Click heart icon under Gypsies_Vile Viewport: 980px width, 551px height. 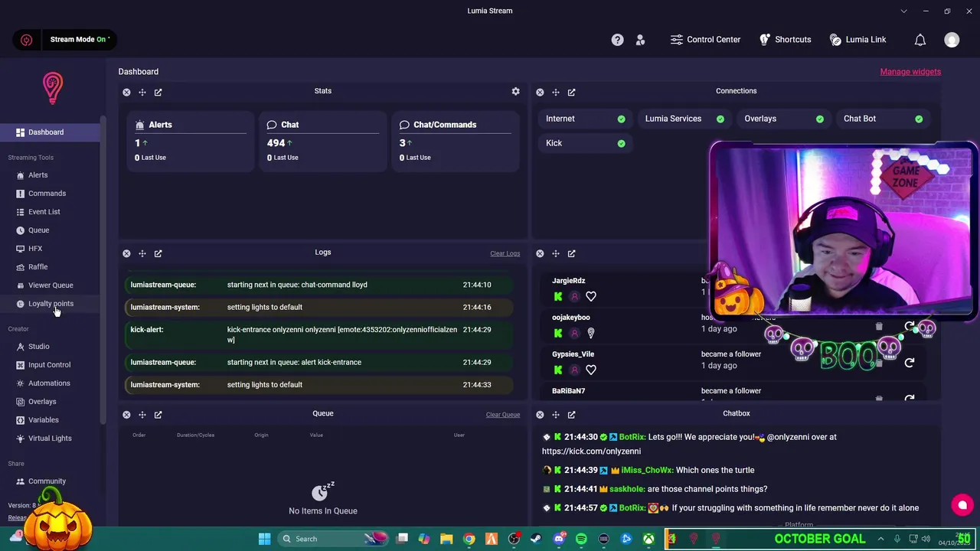pyautogui.click(x=591, y=370)
